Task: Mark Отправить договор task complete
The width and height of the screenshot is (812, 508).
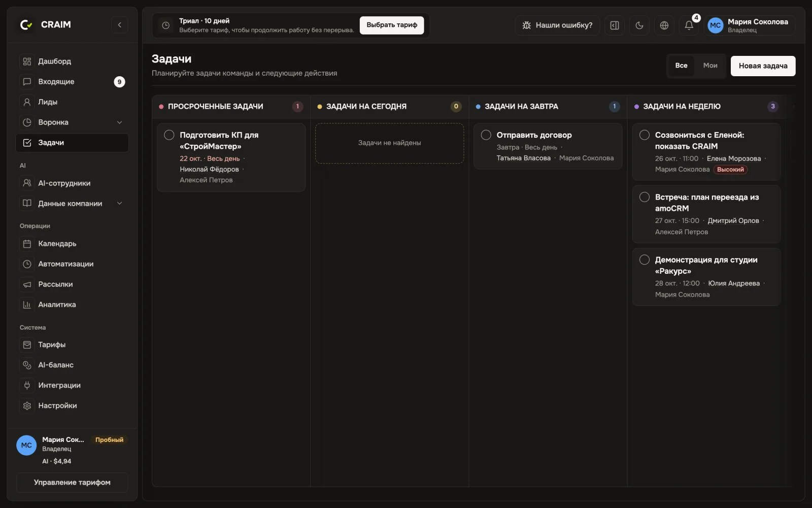Action: coord(486,135)
